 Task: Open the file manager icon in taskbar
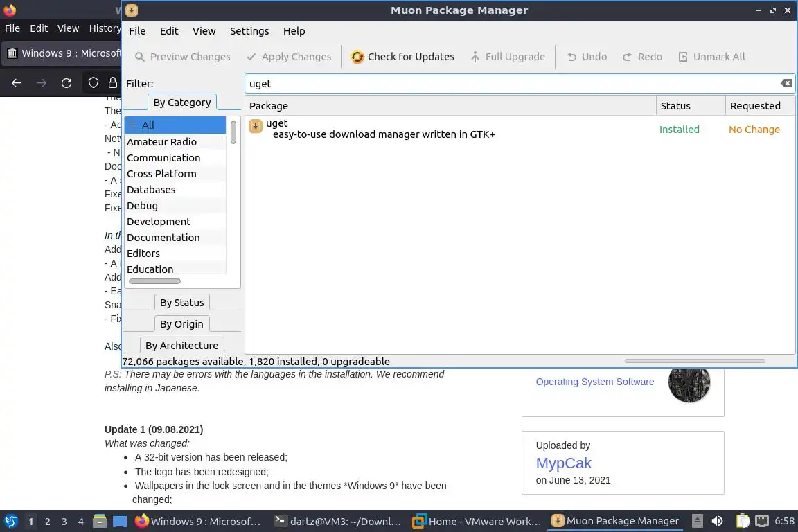[100, 522]
